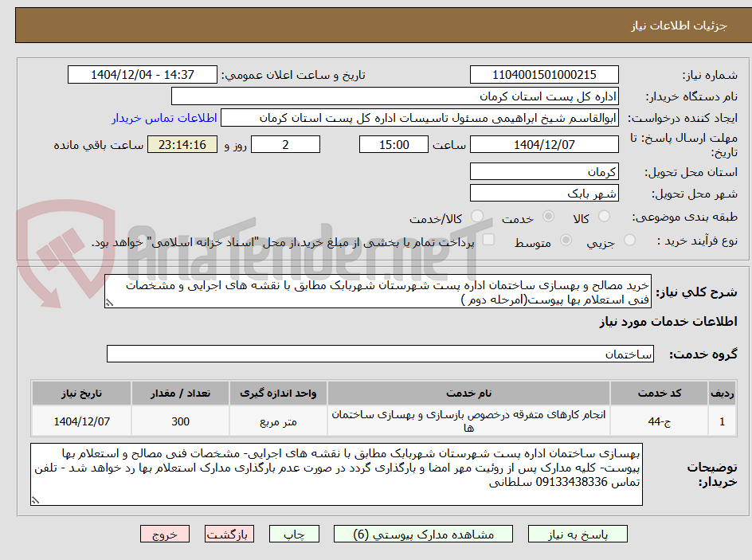Click the quantity cell 300
Image resolution: width=752 pixels, height=560 pixels.
180,421
